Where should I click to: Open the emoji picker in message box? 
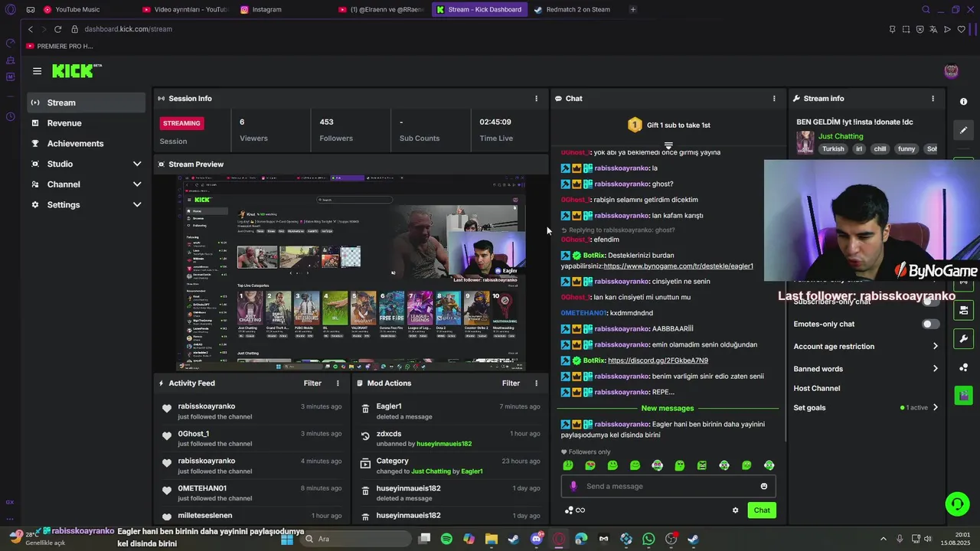(x=763, y=486)
